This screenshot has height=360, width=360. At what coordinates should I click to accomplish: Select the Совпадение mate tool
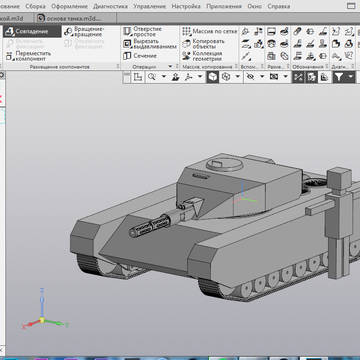(32, 32)
